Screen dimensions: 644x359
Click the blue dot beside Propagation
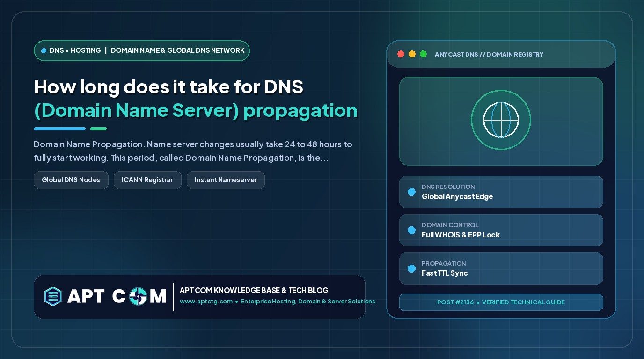[411, 268]
